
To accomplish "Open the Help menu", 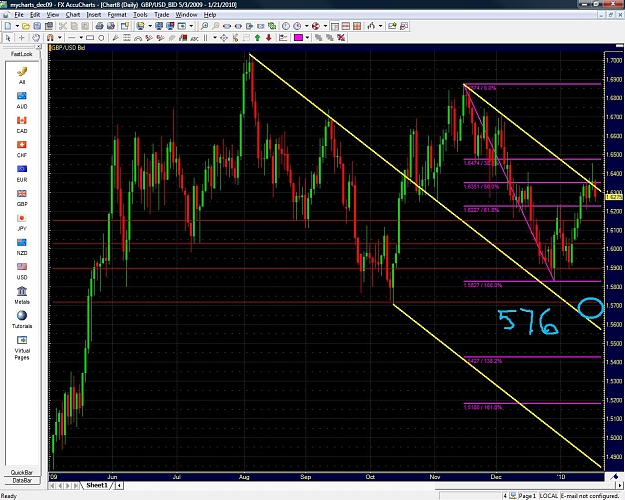I will 210,15.
